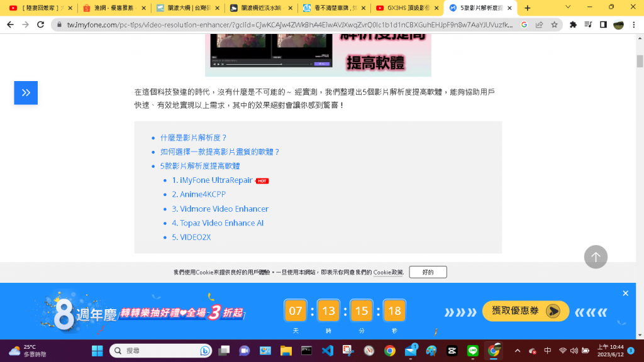Viewport: 644px width, 362px height.
Task: Open the Snipping Tool taskbar icon
Action: (x=348, y=351)
